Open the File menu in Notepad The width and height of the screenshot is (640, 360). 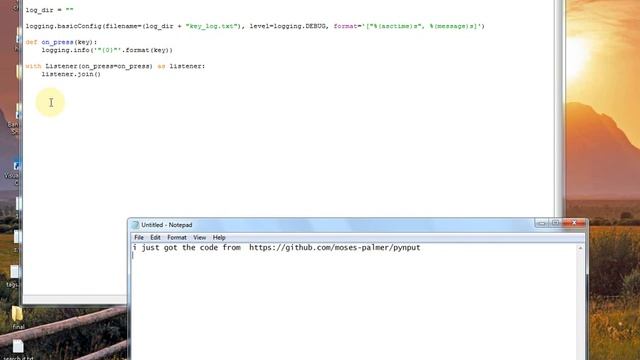click(139, 238)
